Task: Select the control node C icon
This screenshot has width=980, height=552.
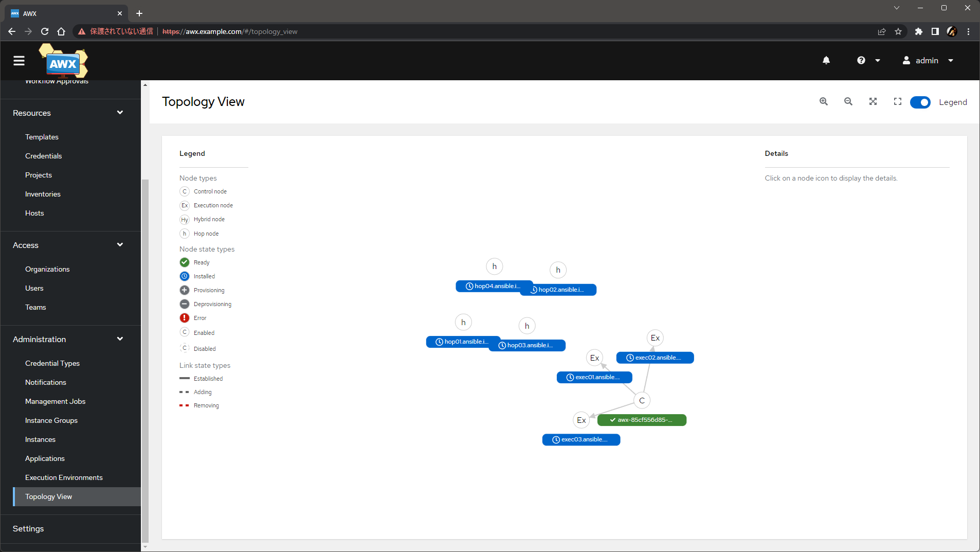Action: (641, 401)
